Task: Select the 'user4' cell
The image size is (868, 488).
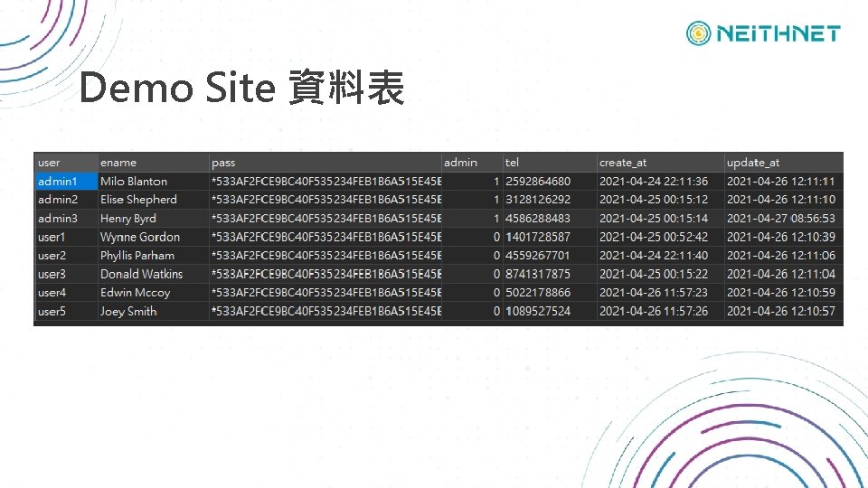Action: tap(66, 293)
